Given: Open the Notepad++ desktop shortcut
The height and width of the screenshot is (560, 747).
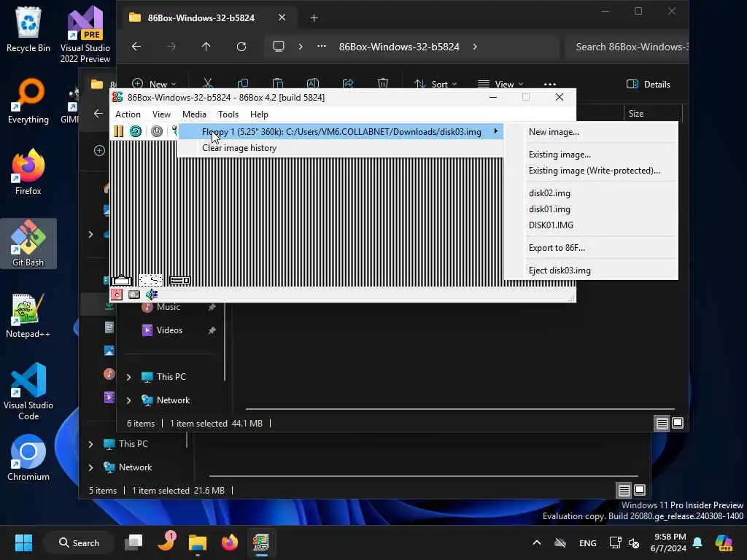Looking at the screenshot, I should tap(28, 315).
